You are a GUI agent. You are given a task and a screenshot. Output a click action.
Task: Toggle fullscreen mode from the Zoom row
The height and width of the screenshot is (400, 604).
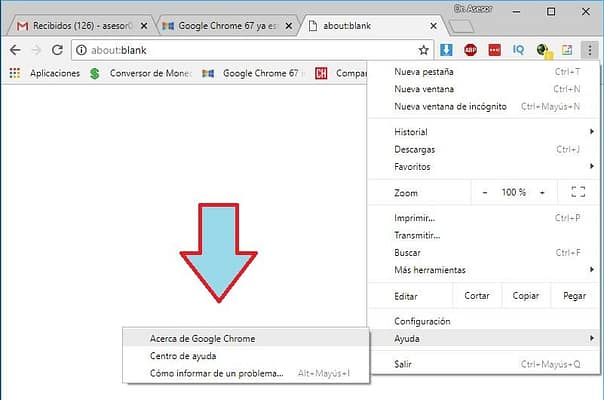point(578,192)
